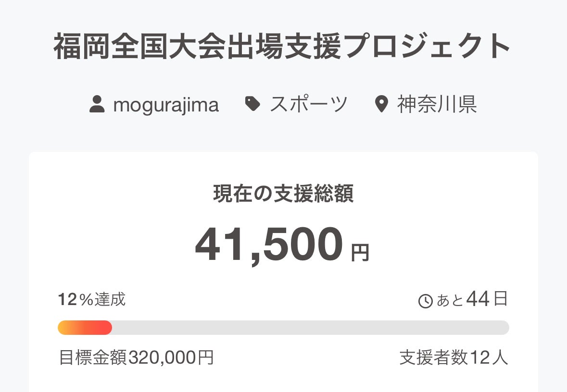Click the 目標金額 label text
This screenshot has height=392, width=567.
93,357
